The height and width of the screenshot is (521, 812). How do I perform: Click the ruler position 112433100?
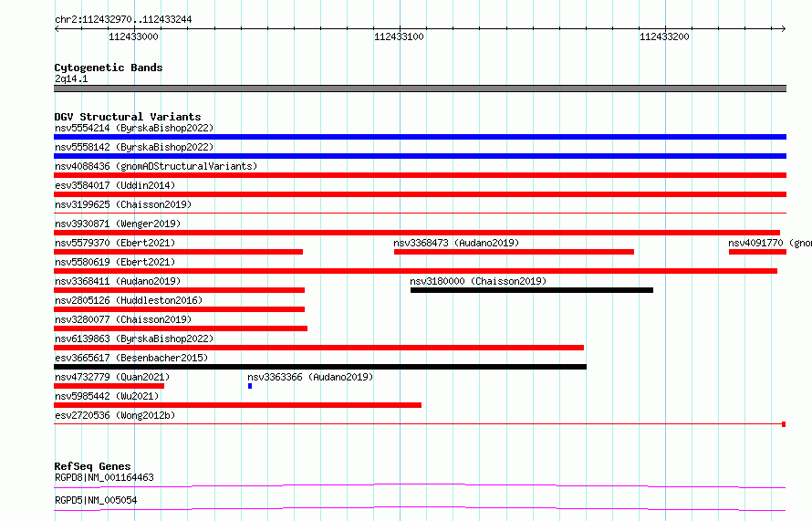tap(399, 36)
